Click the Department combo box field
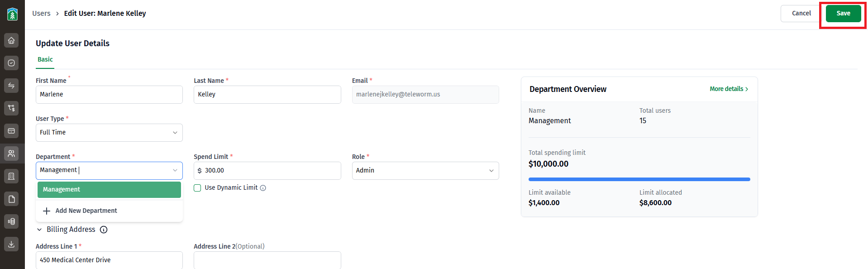This screenshot has width=868, height=269. (109, 171)
